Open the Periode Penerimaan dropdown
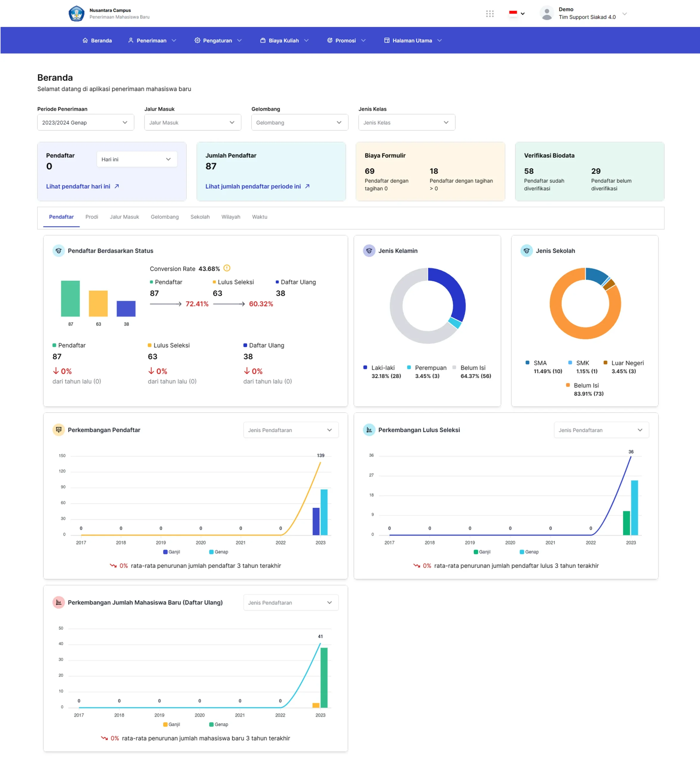 click(86, 122)
